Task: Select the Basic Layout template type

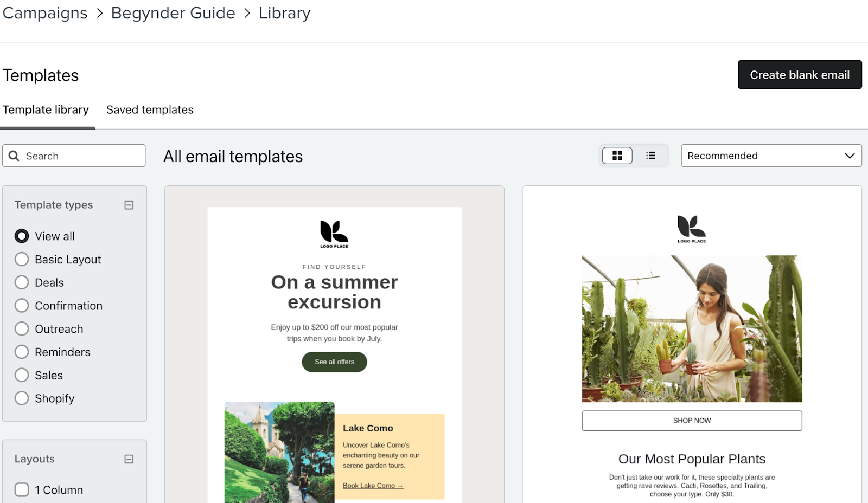Action: coord(22,260)
